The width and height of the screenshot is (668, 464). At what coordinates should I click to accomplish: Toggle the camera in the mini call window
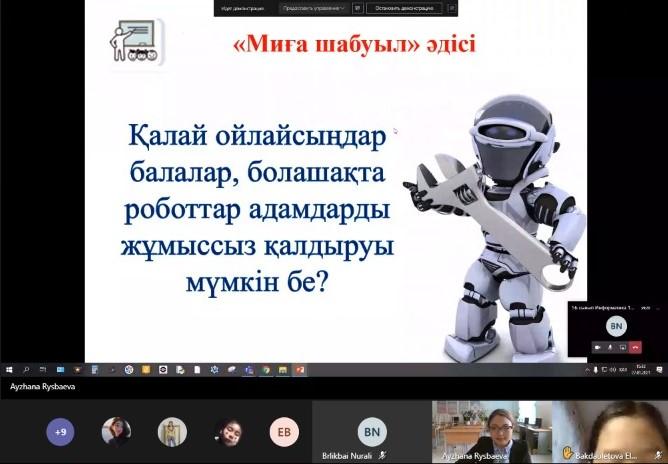(x=598, y=345)
